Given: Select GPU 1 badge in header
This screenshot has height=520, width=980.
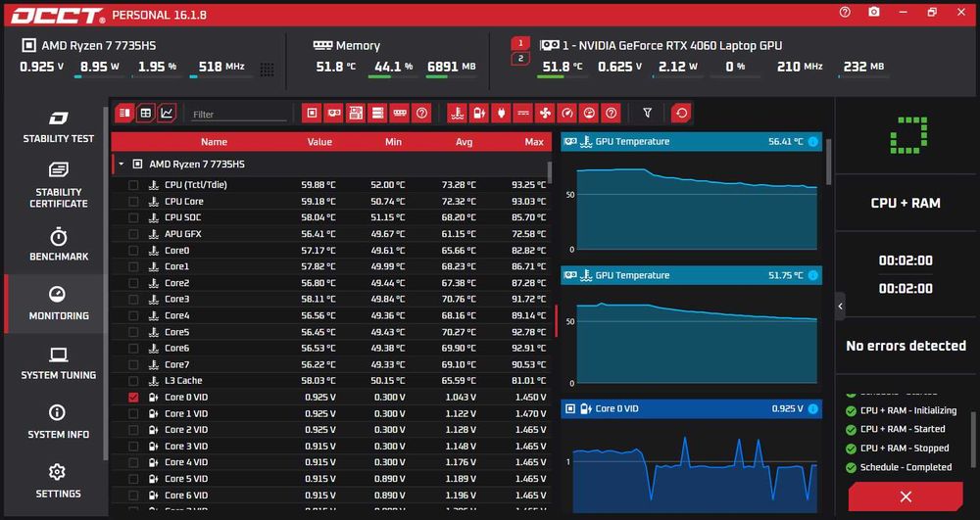Looking at the screenshot, I should pyautogui.click(x=520, y=44).
